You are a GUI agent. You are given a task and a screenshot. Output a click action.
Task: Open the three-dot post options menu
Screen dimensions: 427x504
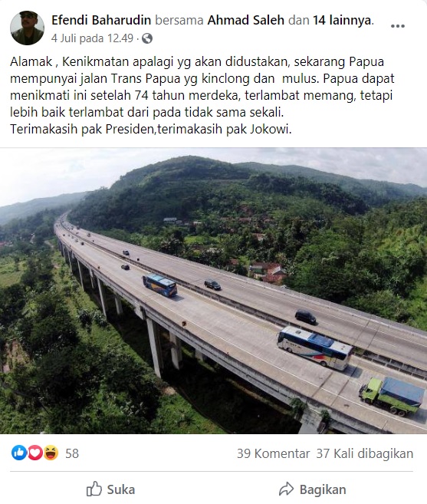click(x=397, y=26)
